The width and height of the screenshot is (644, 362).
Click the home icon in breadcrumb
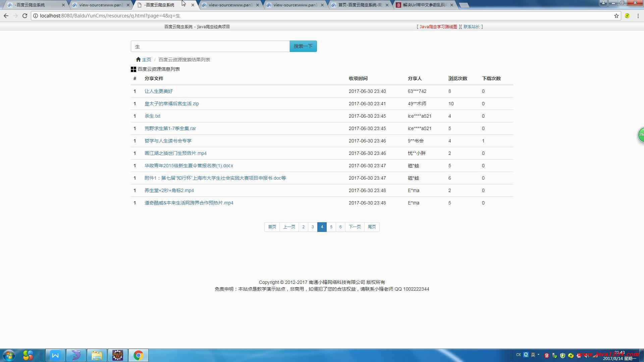(x=138, y=59)
